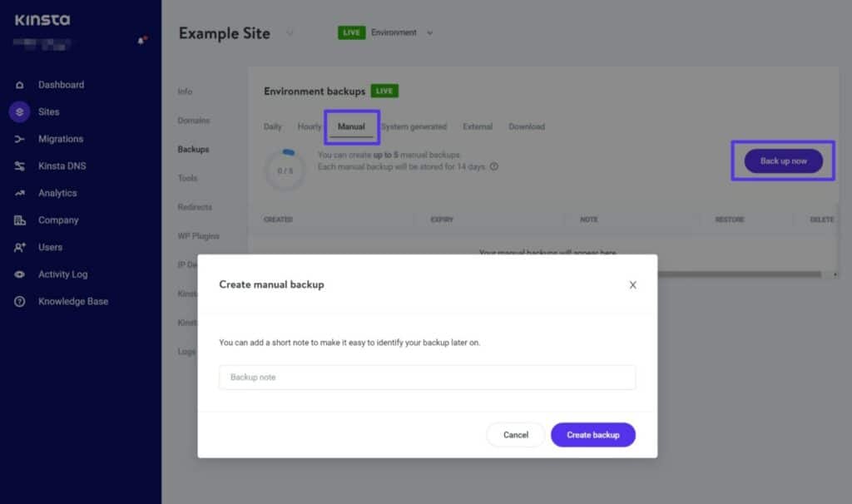Click the Knowledge Base help icon
The width and height of the screenshot is (852, 504).
20,301
